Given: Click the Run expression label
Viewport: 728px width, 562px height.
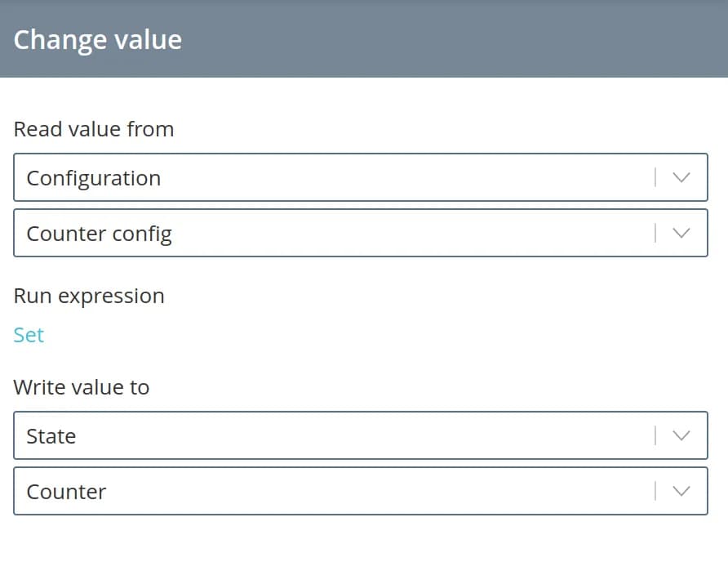Looking at the screenshot, I should pyautogui.click(x=89, y=296).
